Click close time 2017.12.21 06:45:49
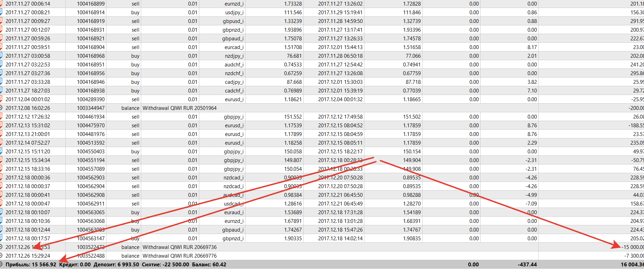644x274 pixels. (340, 203)
